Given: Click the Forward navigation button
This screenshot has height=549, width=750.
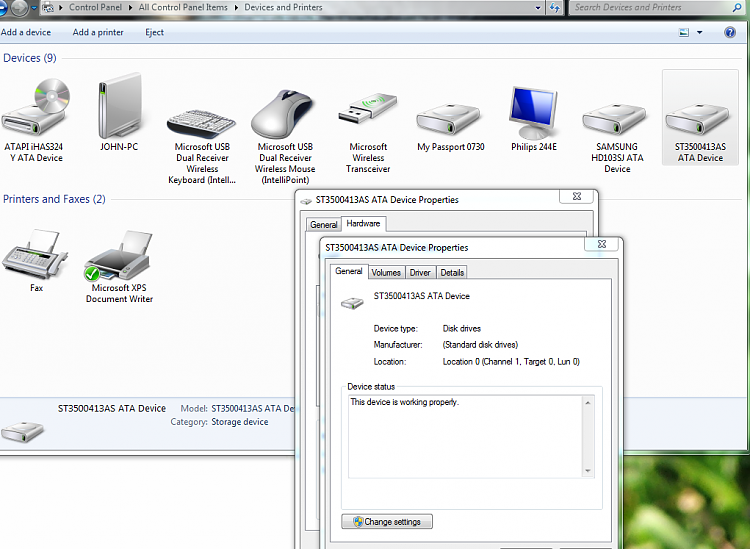Looking at the screenshot, I should (x=20, y=7).
